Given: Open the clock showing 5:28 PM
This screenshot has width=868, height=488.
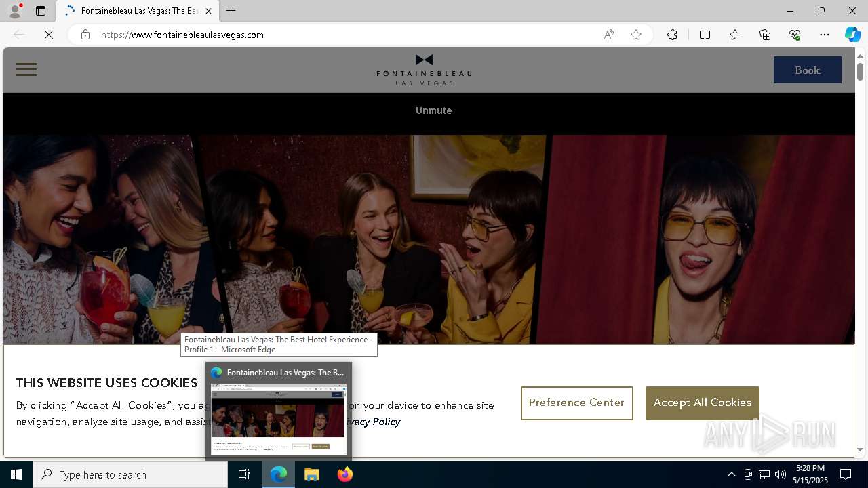Looking at the screenshot, I should pos(810,474).
